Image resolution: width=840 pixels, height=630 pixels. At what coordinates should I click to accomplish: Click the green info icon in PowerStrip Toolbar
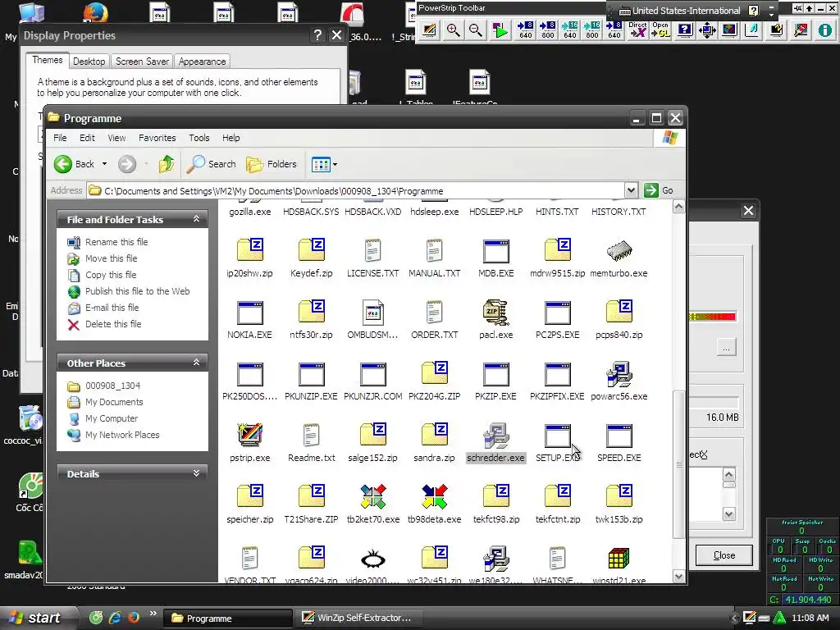coord(825,30)
